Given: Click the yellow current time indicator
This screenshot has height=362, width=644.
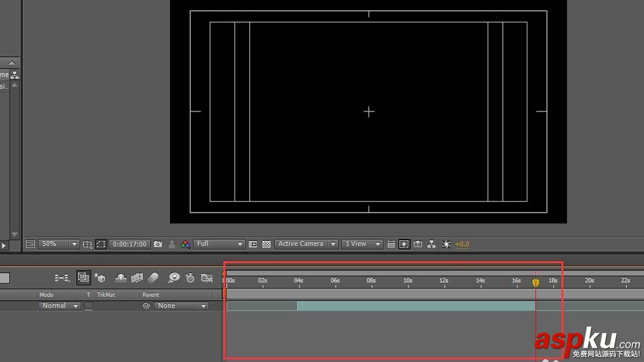Looking at the screenshot, I should click(536, 283).
